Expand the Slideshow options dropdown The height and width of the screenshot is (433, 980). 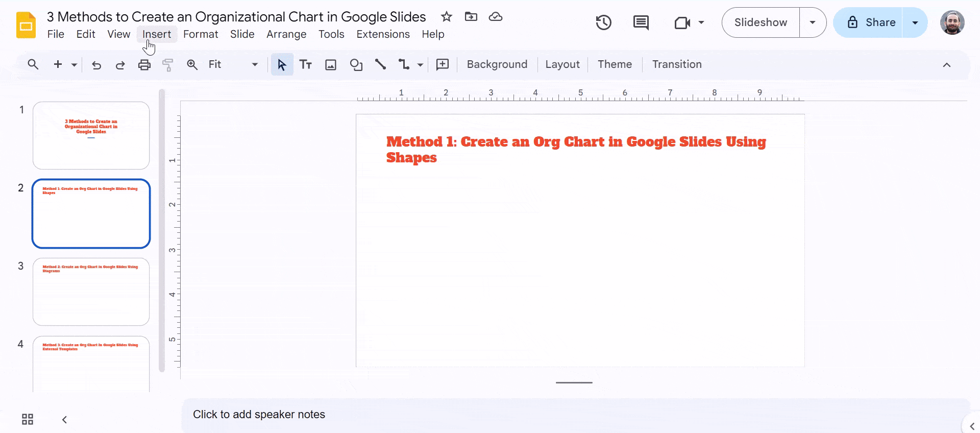813,22
